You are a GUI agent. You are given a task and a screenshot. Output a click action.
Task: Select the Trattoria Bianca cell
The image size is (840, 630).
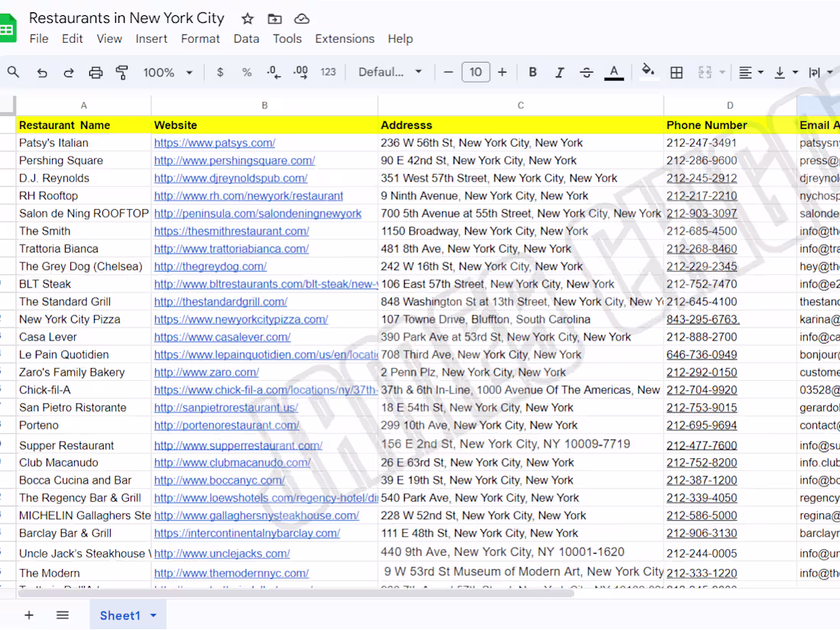click(83, 249)
